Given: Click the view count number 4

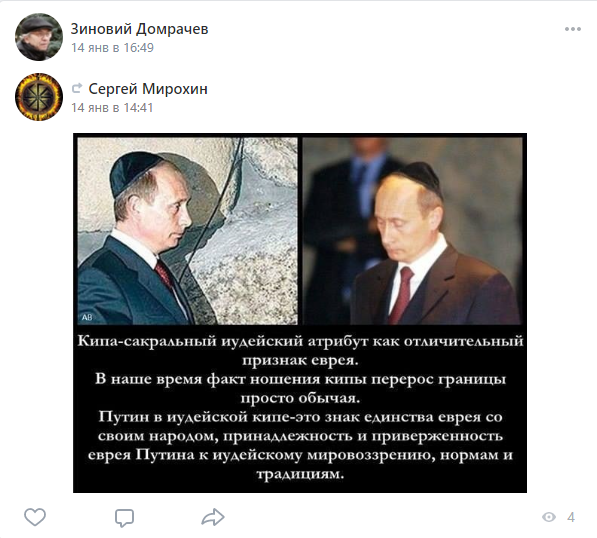Looking at the screenshot, I should tap(571, 517).
